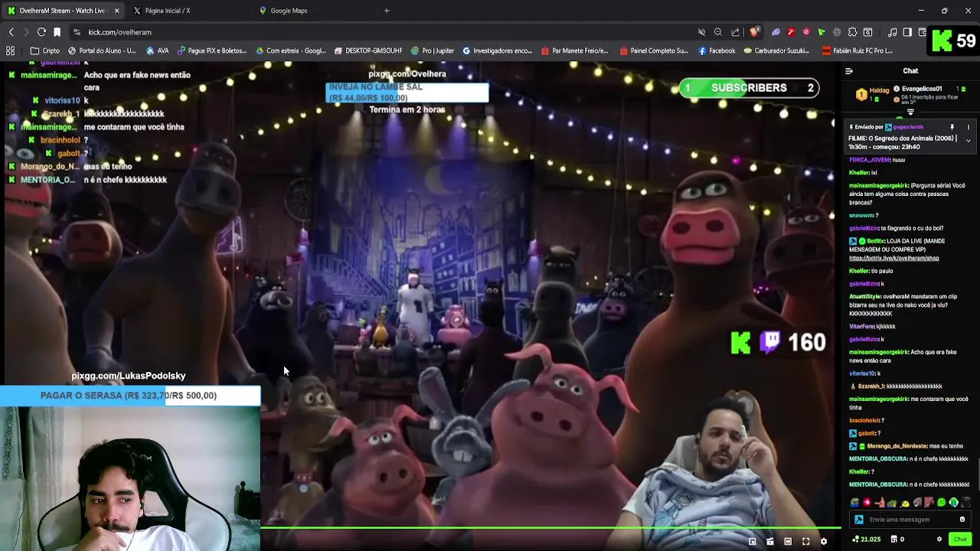Open DESKTOP-GMSOUHF bookmark
The height and width of the screenshot is (551, 980).
point(368,51)
